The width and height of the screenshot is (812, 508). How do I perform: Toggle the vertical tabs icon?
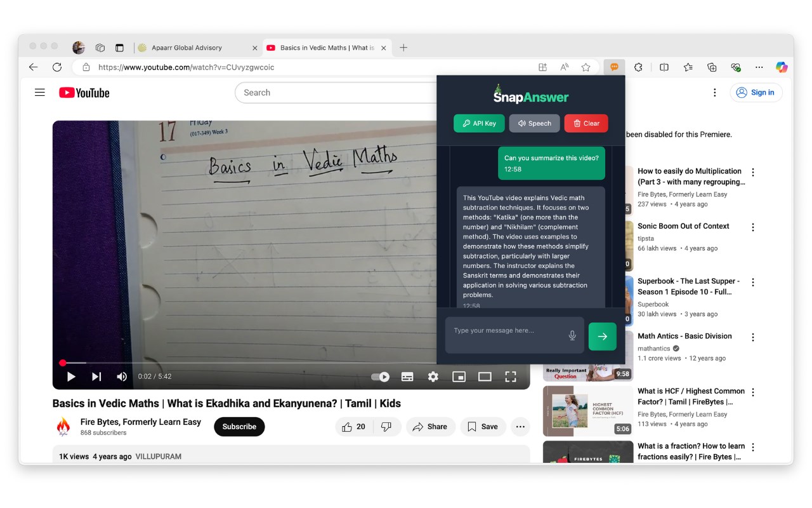click(x=119, y=48)
